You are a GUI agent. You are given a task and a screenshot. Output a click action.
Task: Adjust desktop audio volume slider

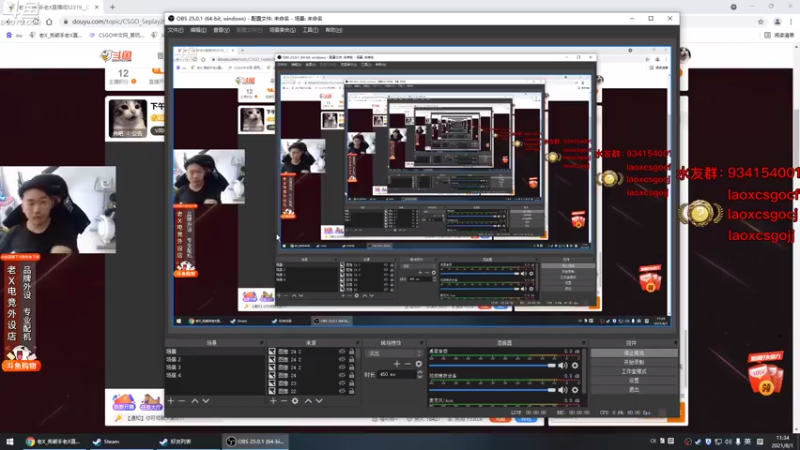(x=492, y=365)
